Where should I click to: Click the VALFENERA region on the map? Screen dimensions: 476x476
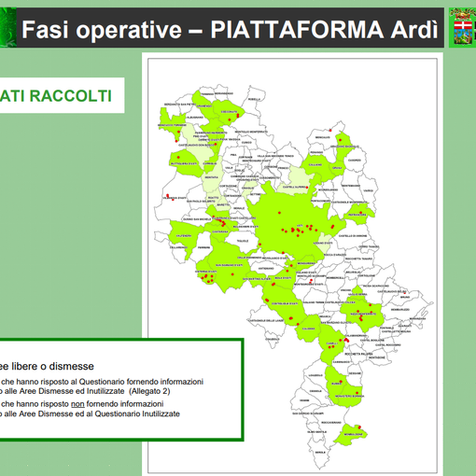coord(184,236)
